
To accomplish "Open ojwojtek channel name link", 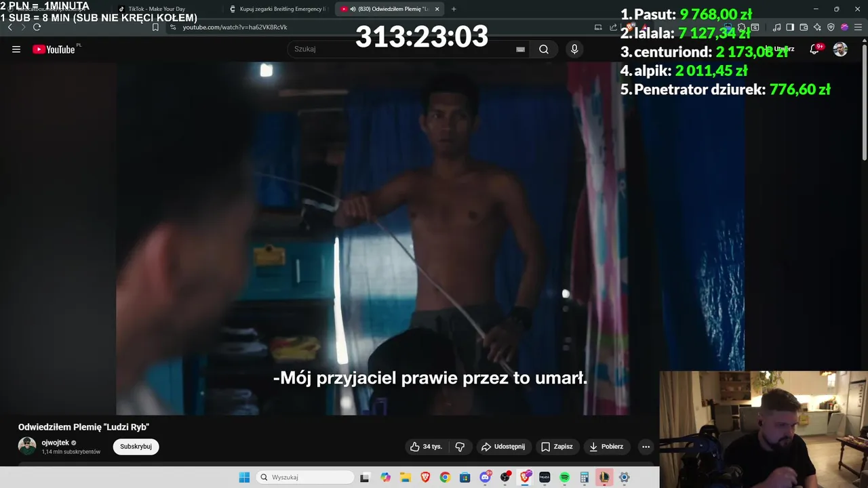I will [x=55, y=443].
